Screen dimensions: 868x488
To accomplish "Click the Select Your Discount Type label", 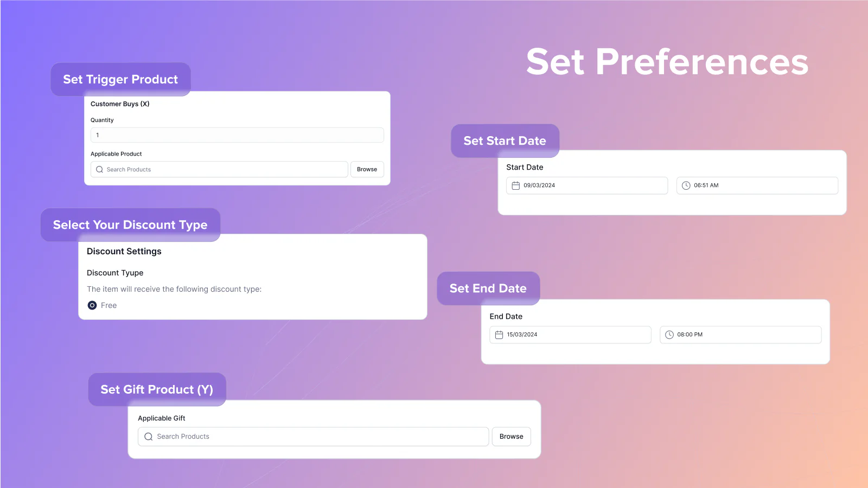I will (x=130, y=225).
